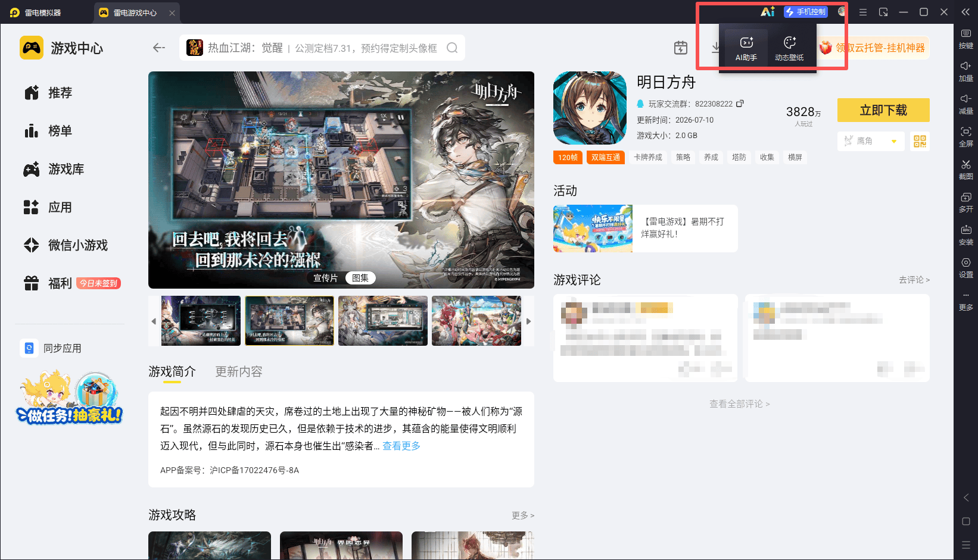
Task: Click the 塔防 tag
Action: tap(739, 157)
